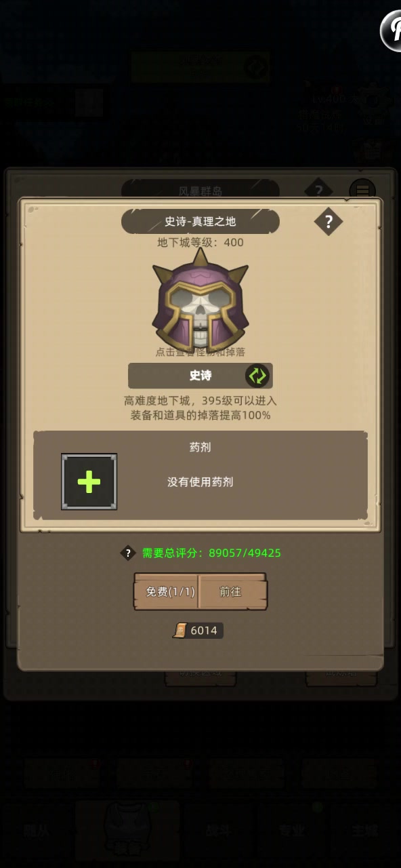
Task: Click the 免费(1/1) button
Action: pos(166,591)
